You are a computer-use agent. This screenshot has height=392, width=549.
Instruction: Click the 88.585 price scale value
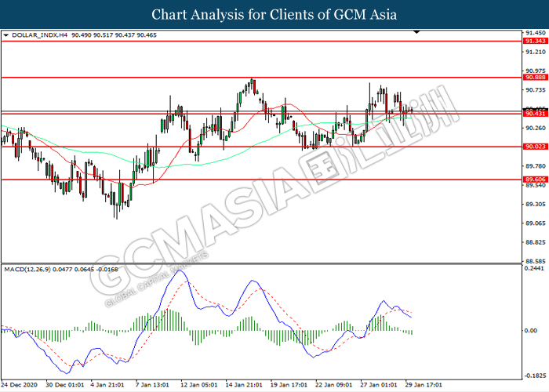click(x=536, y=261)
